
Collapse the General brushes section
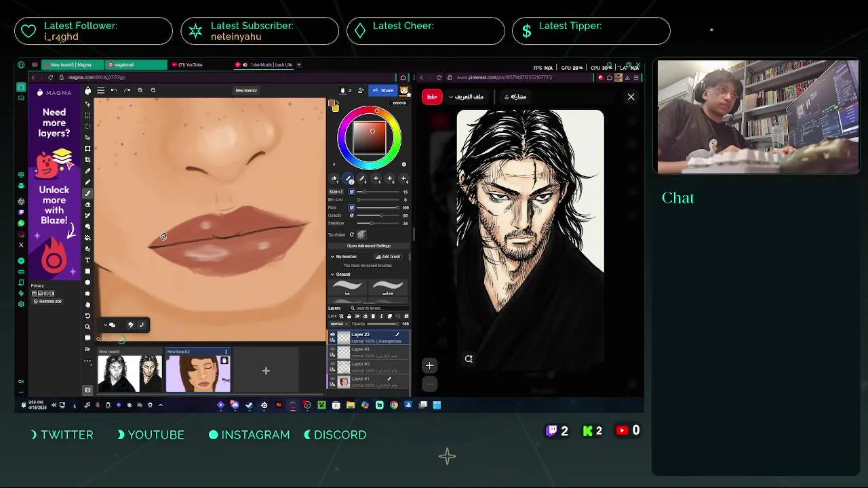pyautogui.click(x=333, y=274)
